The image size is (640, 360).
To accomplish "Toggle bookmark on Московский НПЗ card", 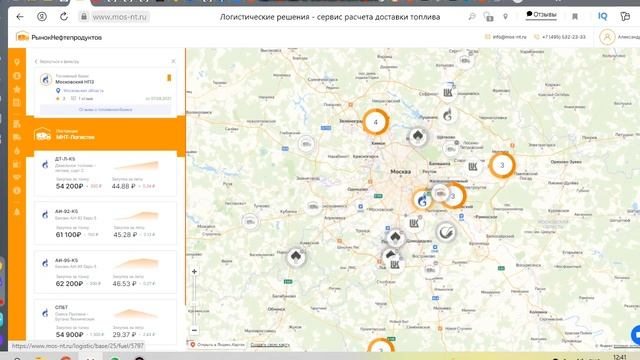I will [x=169, y=78].
